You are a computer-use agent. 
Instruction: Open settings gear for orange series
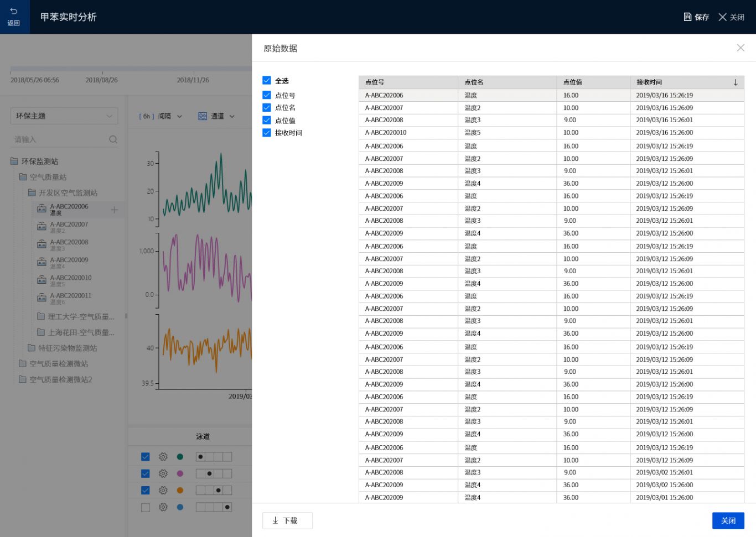tap(163, 491)
